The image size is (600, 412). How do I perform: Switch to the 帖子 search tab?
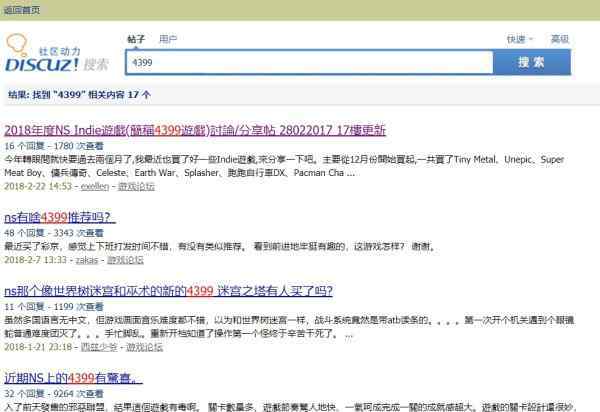click(x=136, y=39)
